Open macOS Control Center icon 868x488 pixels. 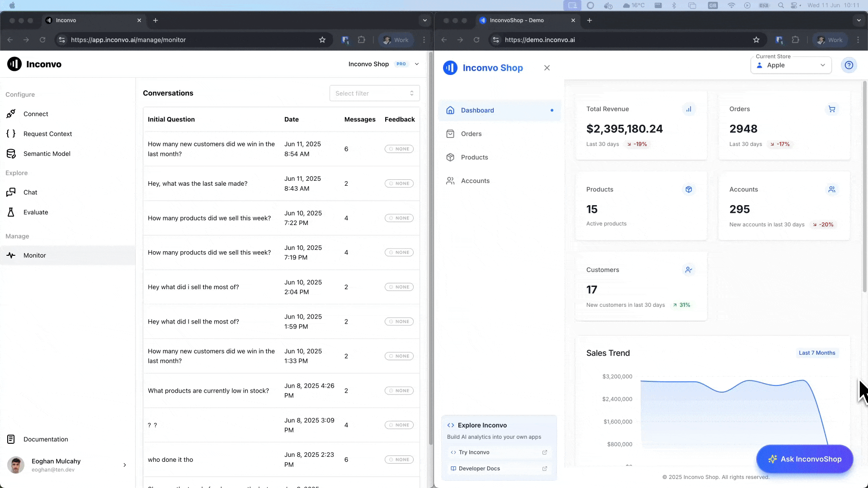(795, 5)
